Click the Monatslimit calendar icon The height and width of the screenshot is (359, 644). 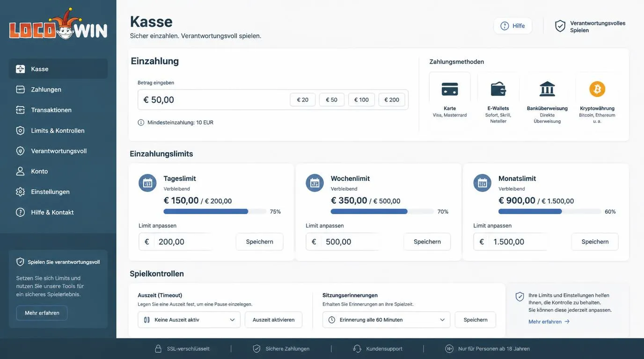[482, 183]
